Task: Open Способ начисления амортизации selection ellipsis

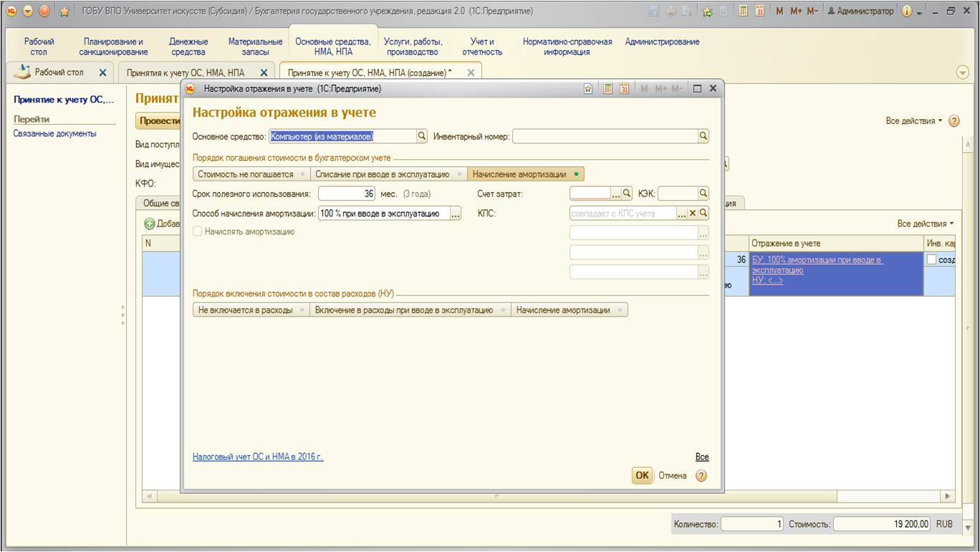Action: [456, 214]
